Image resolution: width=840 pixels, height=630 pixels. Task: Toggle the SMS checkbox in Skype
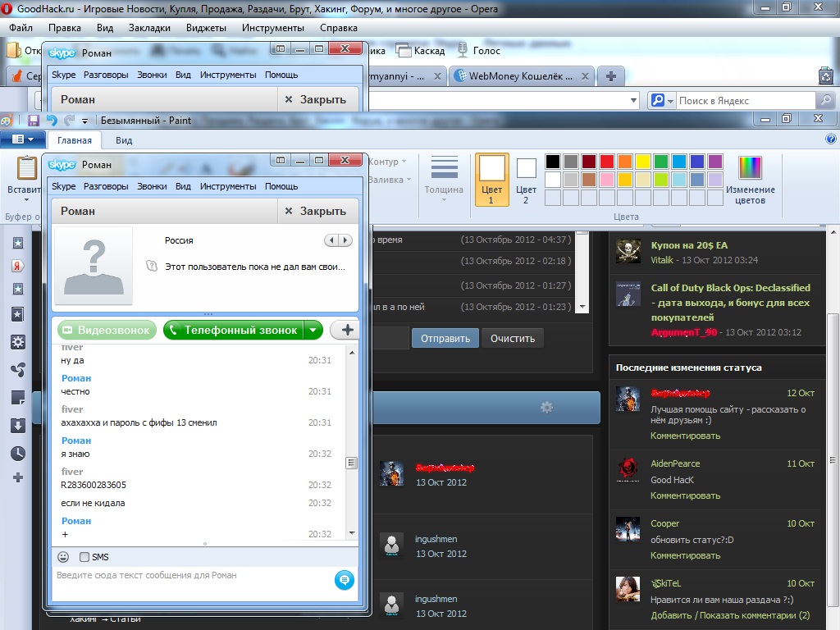(x=84, y=557)
